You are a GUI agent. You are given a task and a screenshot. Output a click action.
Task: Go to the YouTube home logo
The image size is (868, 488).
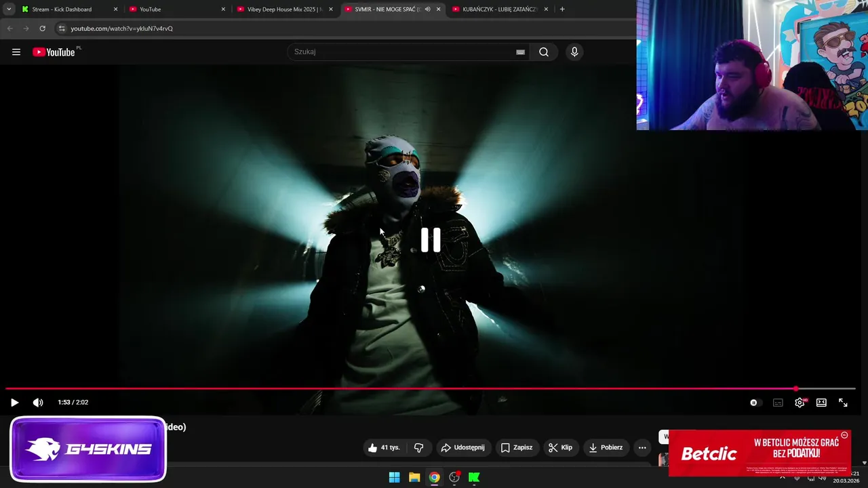pyautogui.click(x=54, y=52)
